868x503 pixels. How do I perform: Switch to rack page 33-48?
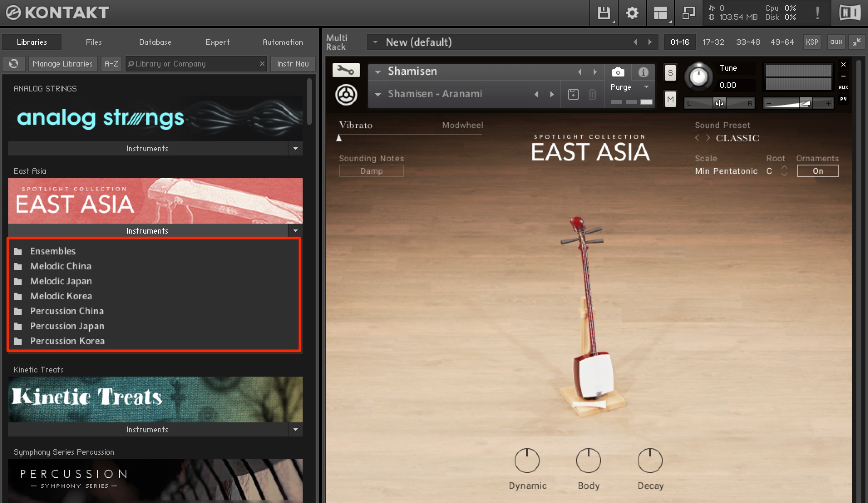coord(748,42)
